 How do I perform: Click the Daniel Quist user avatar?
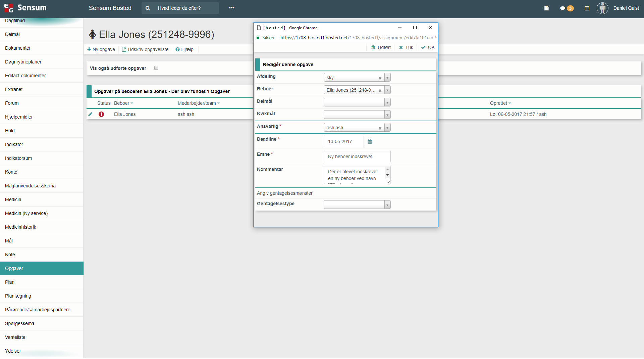coord(602,8)
